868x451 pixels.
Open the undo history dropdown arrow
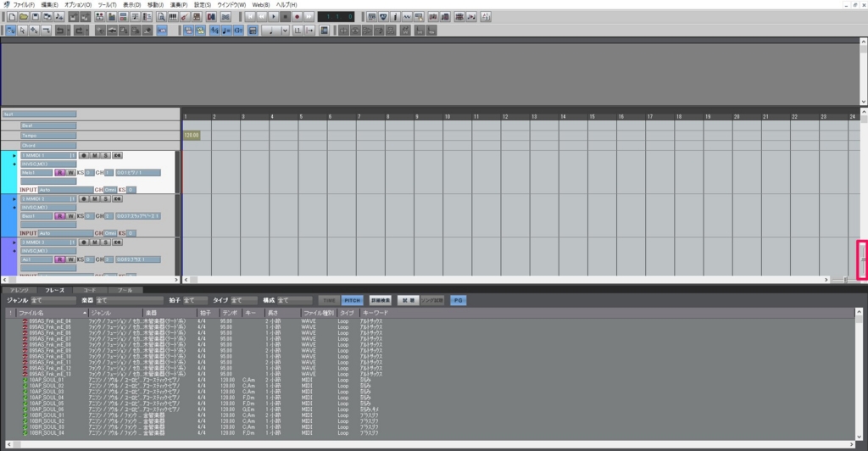point(68,31)
